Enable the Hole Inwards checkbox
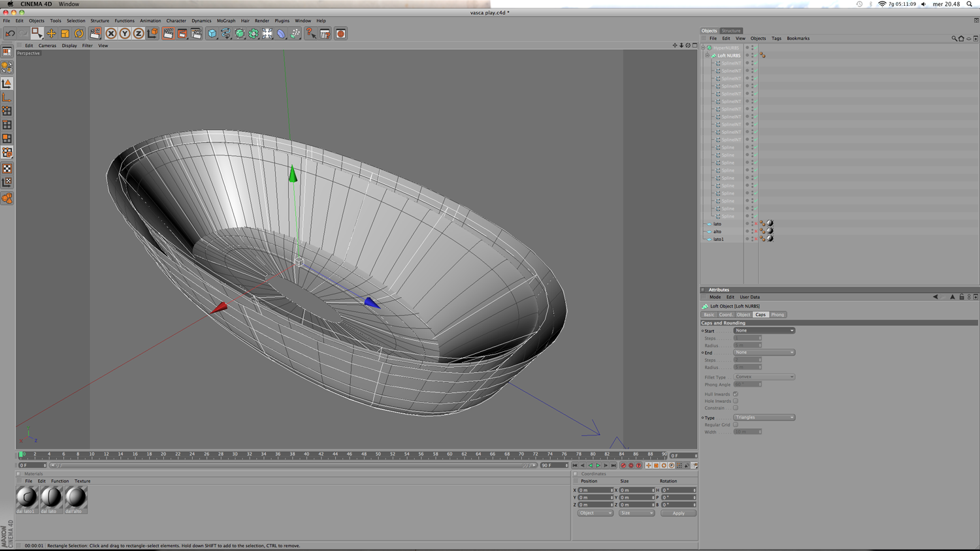 pos(736,401)
